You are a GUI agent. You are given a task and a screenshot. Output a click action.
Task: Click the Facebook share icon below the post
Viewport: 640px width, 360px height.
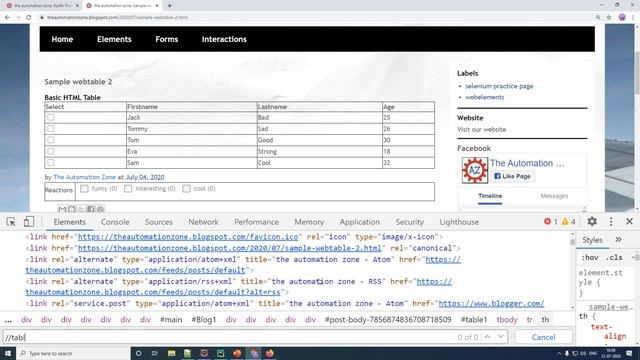point(91,209)
